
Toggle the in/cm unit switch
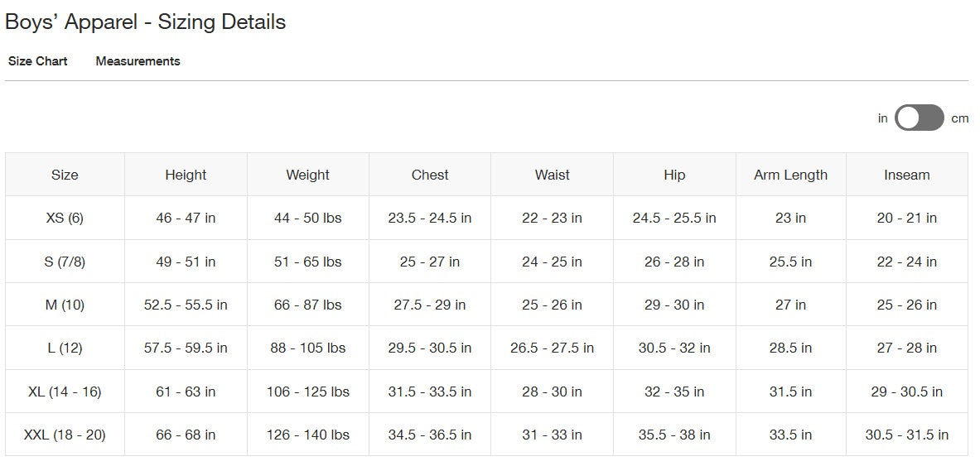point(919,118)
